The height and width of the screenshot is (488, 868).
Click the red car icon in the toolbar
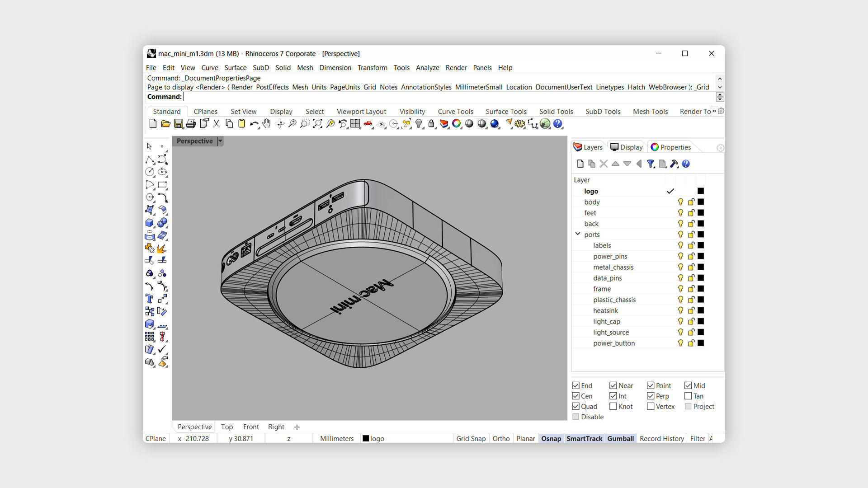368,124
